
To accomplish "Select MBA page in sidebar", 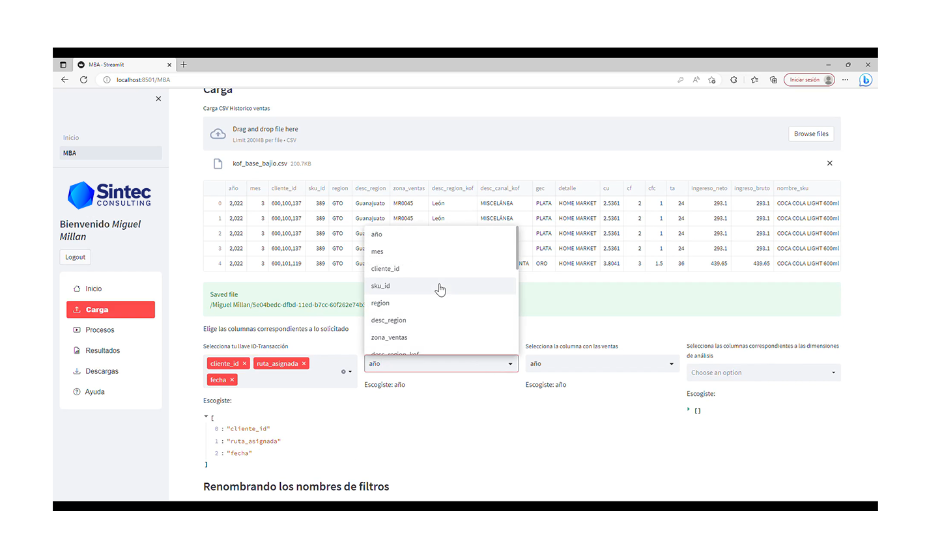I will pyautogui.click(x=111, y=153).
